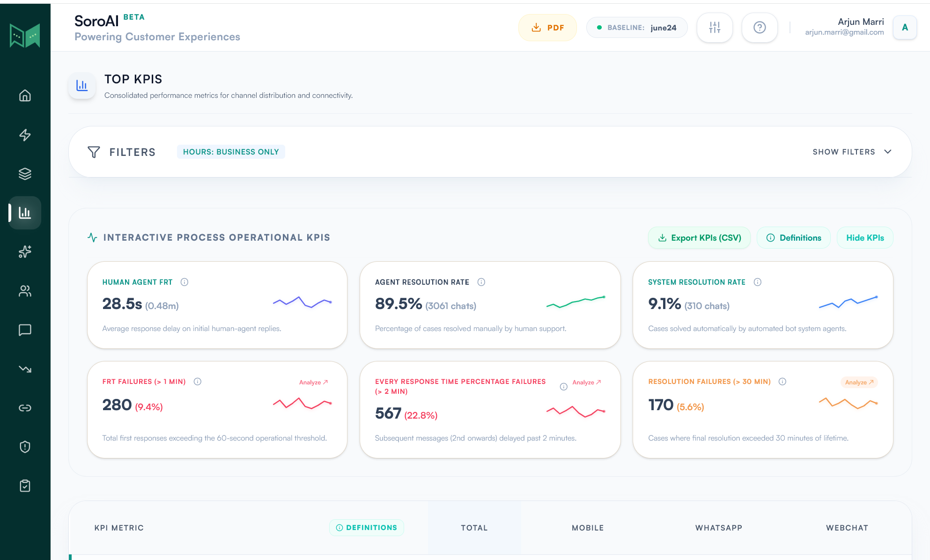Viewport: 930px width, 560px height.
Task: Open the downward trend sidebar section
Action: coord(25,369)
